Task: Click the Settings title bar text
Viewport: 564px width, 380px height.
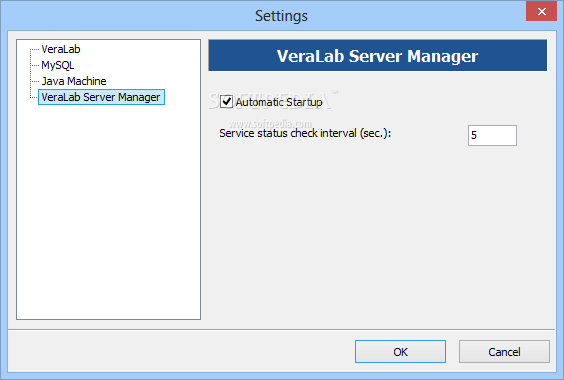Action: (281, 16)
